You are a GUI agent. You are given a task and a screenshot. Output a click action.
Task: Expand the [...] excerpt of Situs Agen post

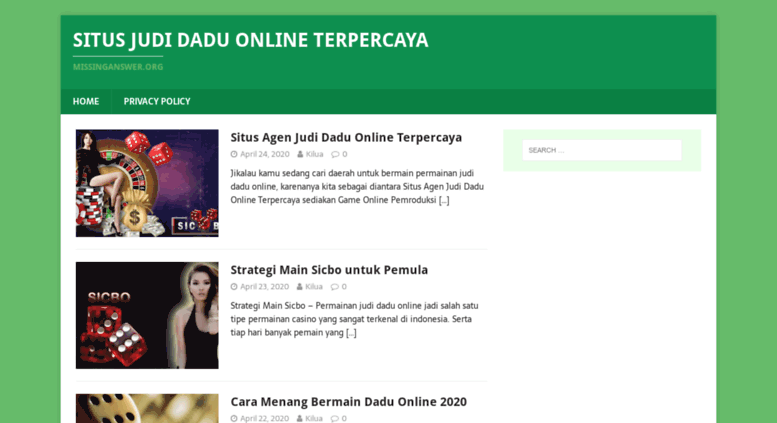(444, 200)
